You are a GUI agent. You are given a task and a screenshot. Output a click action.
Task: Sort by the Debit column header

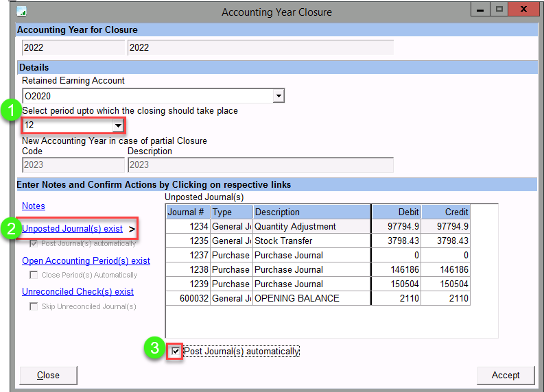click(396, 212)
